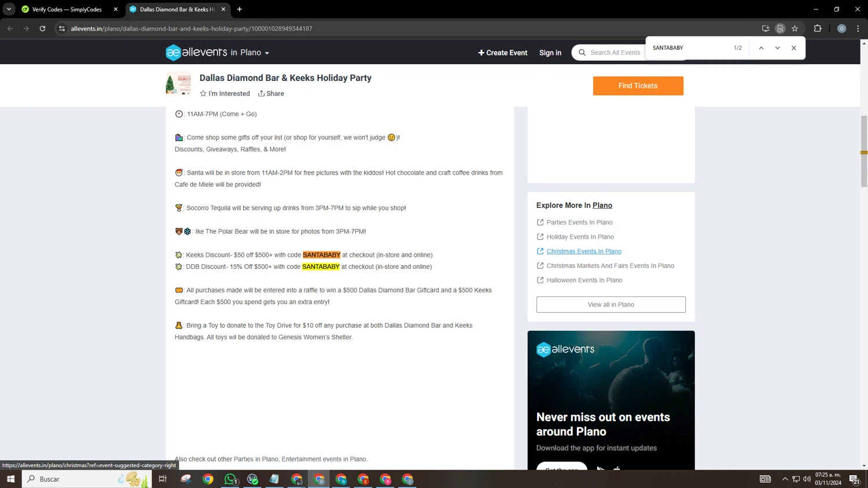Click the SANTABABY code in DDB Discount line
Image resolution: width=868 pixels, height=488 pixels.
click(x=321, y=267)
